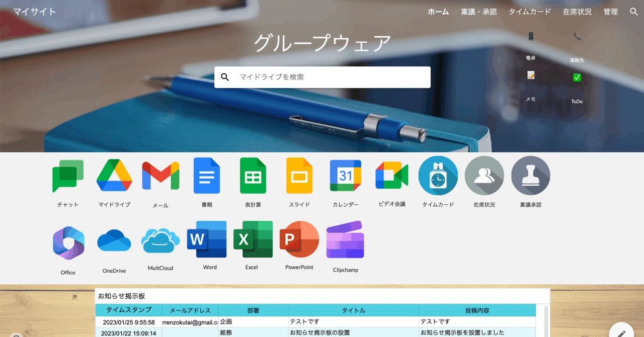Launch the Word icon
The height and width of the screenshot is (337, 644).
[x=207, y=239]
